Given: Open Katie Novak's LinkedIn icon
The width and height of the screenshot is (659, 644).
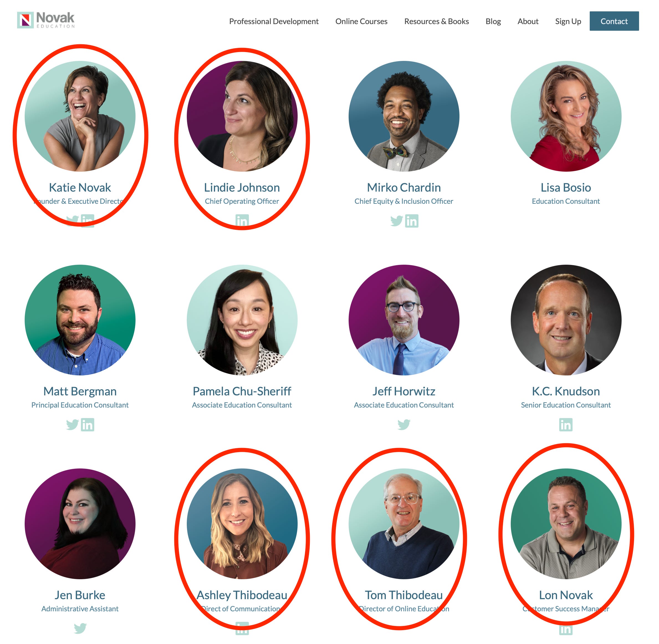Looking at the screenshot, I should click(88, 221).
